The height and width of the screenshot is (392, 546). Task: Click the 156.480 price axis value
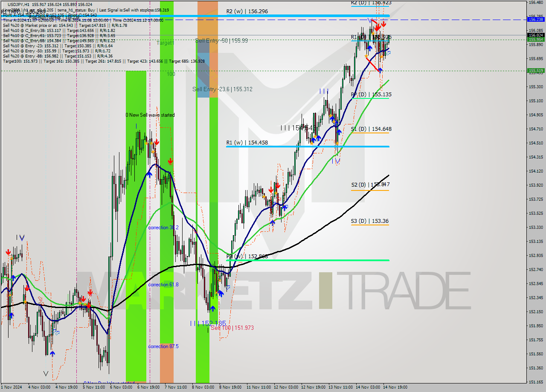536,3
